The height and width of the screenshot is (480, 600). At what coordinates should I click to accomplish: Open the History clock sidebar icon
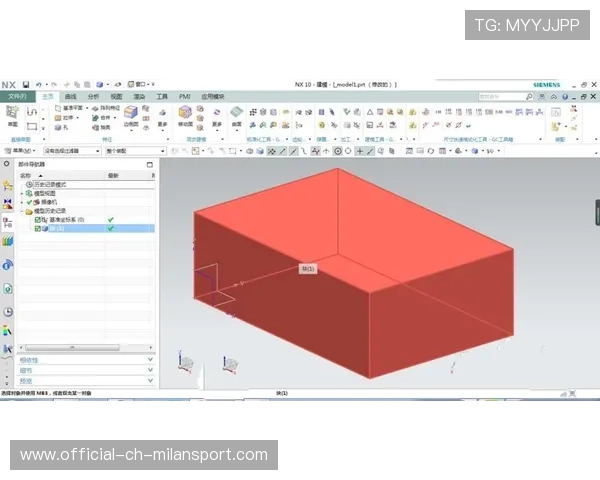tap(8, 311)
